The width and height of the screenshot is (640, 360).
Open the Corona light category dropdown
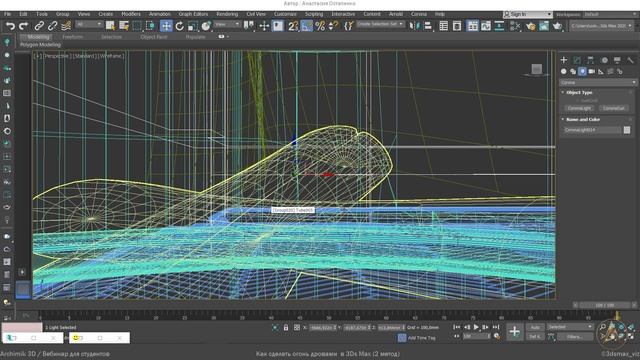coord(598,82)
